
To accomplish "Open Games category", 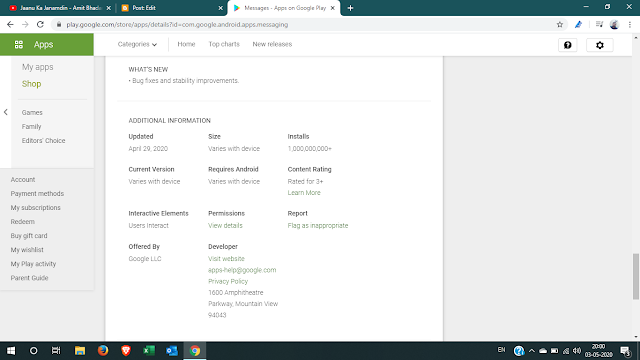I will (32, 112).
